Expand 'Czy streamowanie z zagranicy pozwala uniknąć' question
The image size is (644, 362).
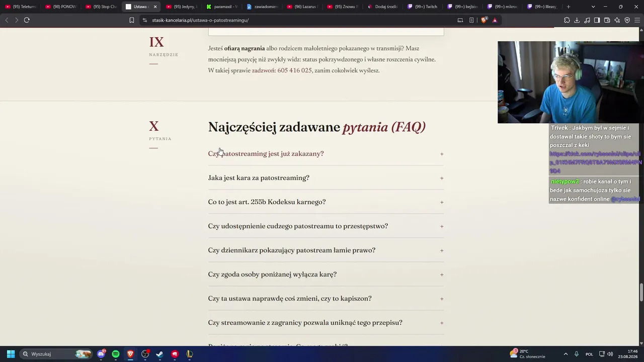coord(326,323)
